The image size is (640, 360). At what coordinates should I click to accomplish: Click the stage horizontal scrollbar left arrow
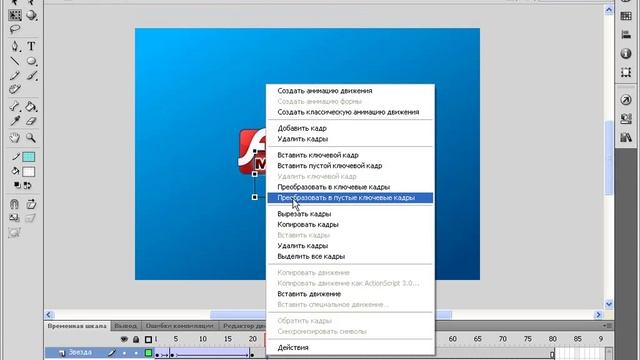(49, 315)
